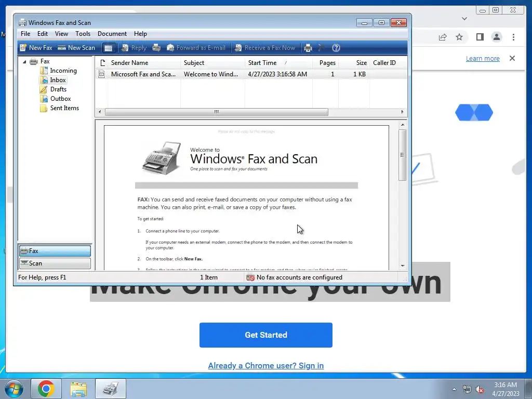This screenshot has height=399, width=532.
Task: Click Receive a Fax Now button
Action: coord(265,48)
